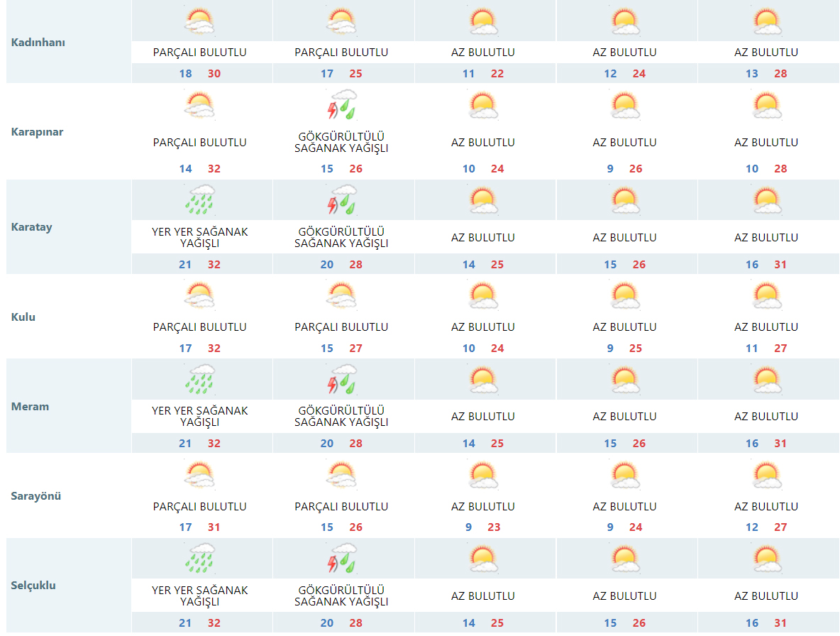
Task: Select the Meram district name
Action: click(30, 406)
